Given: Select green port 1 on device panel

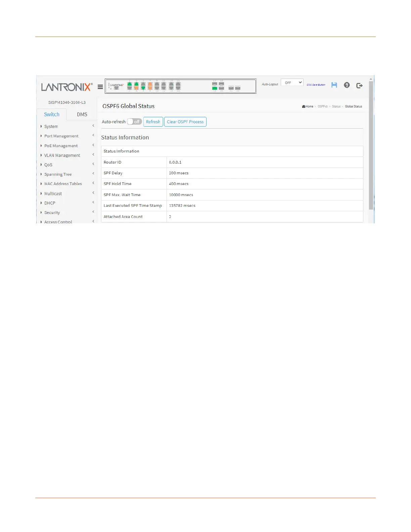Looking at the screenshot, I should (130, 84).
